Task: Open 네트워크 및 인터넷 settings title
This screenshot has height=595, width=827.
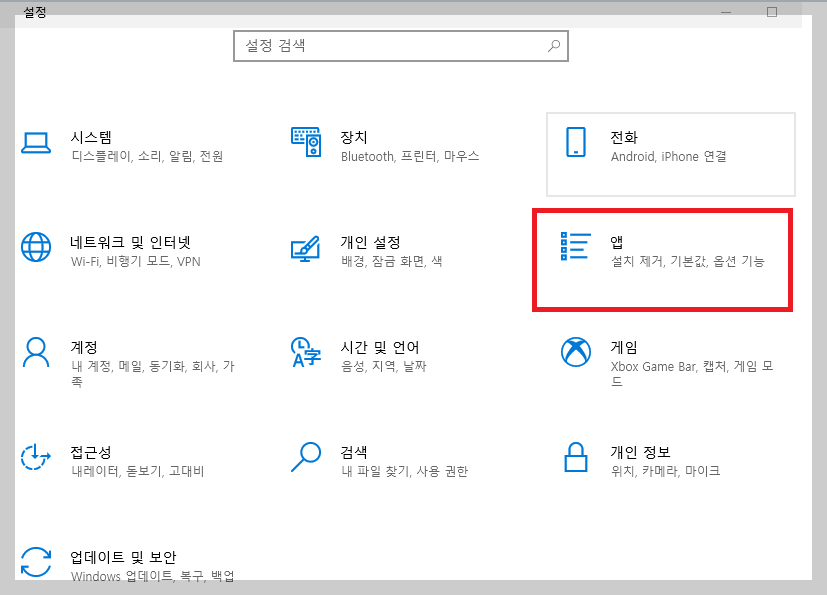Action: click(130, 243)
